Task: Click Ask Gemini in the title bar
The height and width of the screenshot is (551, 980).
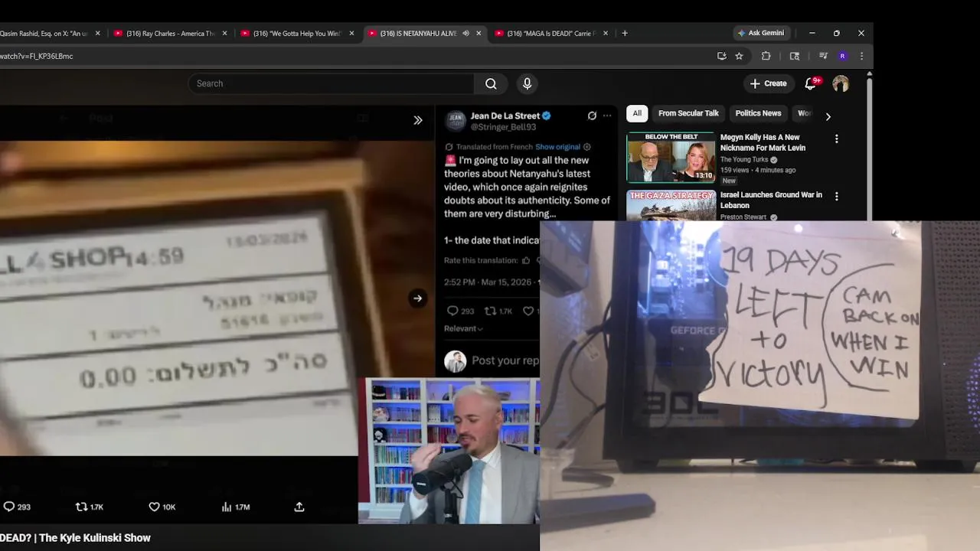Action: click(x=761, y=33)
